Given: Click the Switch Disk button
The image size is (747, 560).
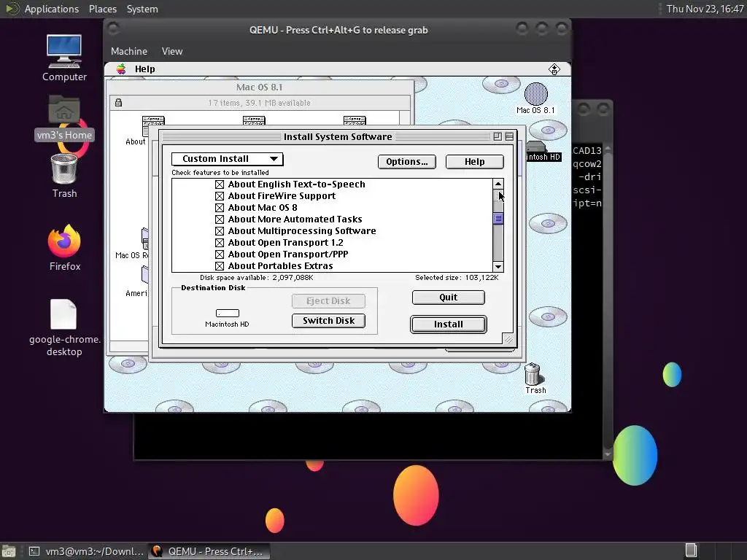Looking at the screenshot, I should click(329, 321).
